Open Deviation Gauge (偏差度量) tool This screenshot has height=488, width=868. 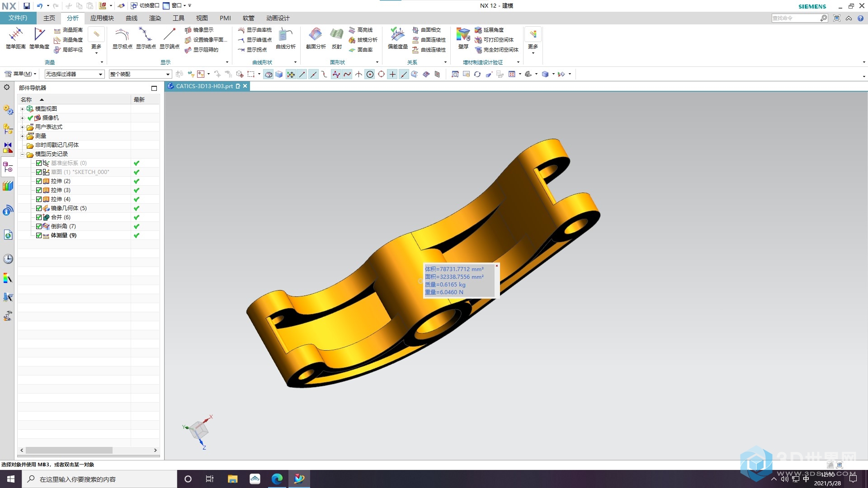click(398, 38)
